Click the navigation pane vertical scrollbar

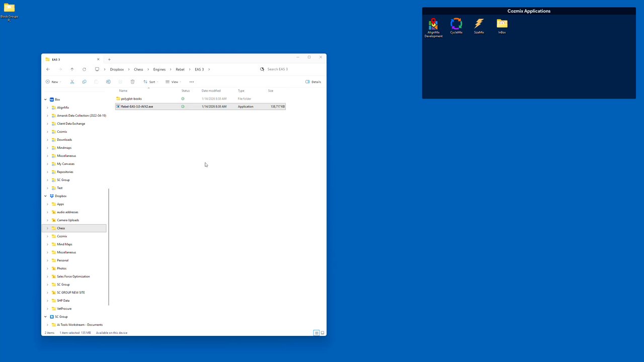[x=109, y=246]
